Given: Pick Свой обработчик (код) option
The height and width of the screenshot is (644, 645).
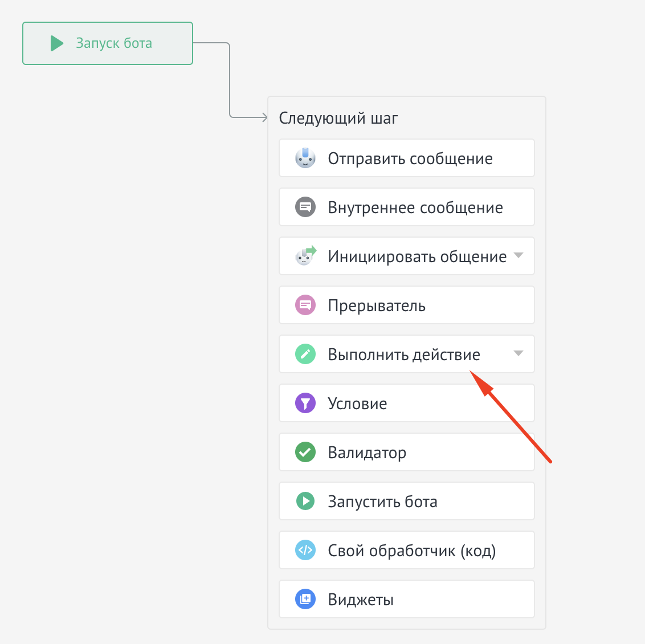Looking at the screenshot, I should (x=411, y=551).
